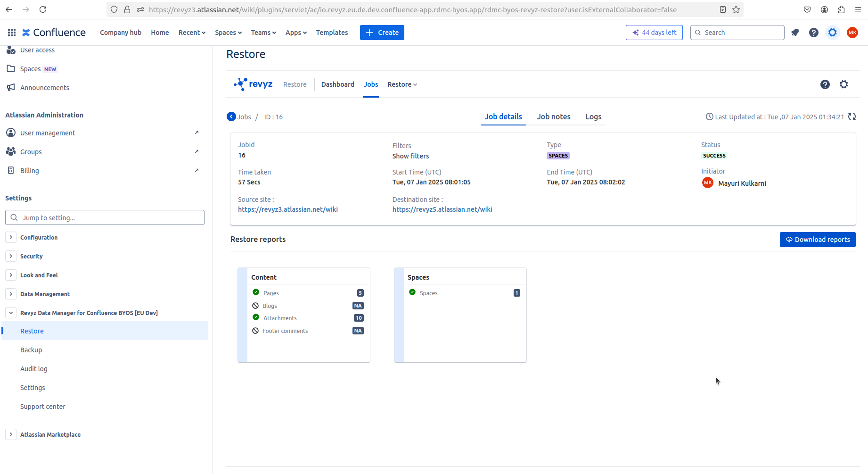
Task: Open the Apps dropdown
Action: coord(296,33)
